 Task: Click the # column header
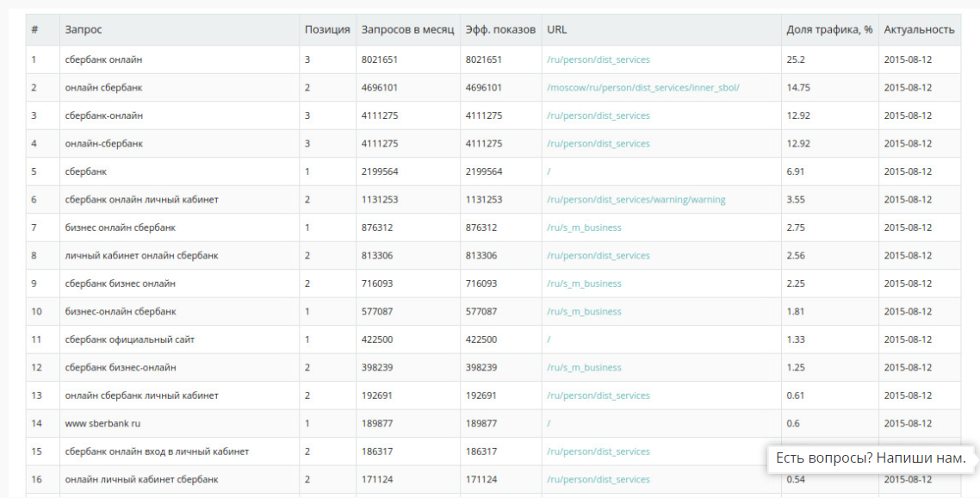click(35, 28)
